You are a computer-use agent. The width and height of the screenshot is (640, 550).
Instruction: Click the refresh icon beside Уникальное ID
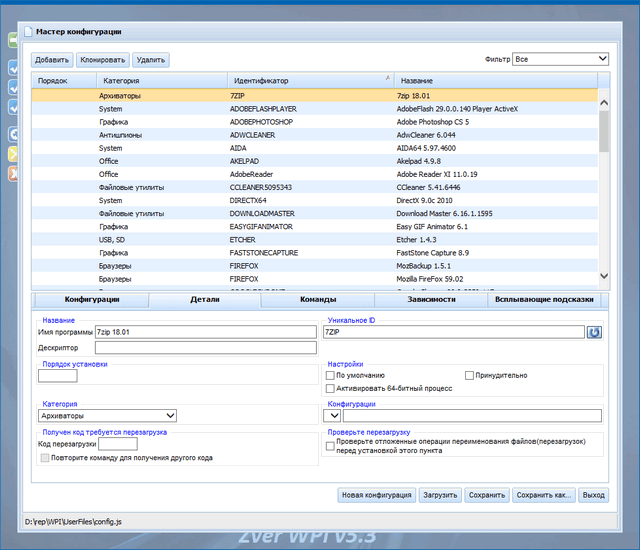[595, 332]
